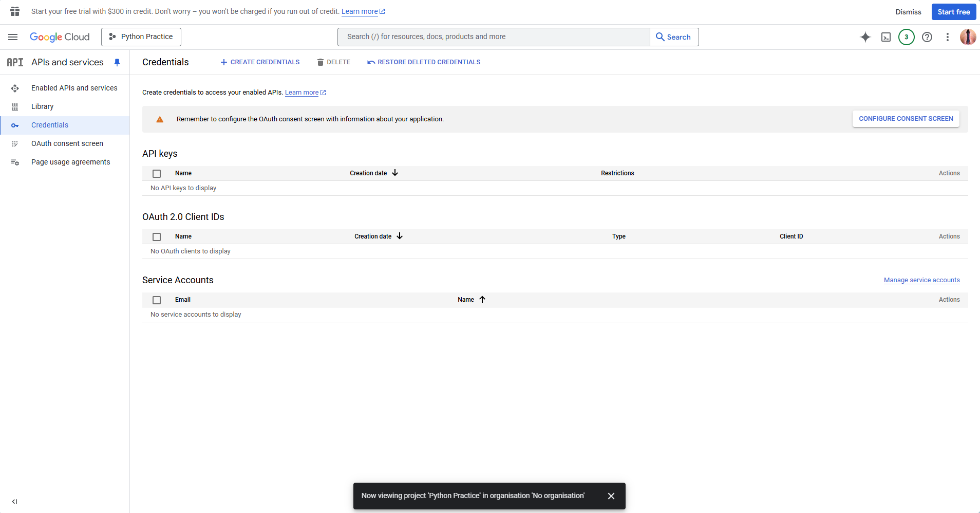
Task: Open Learn more link in trial banner
Action: point(363,11)
